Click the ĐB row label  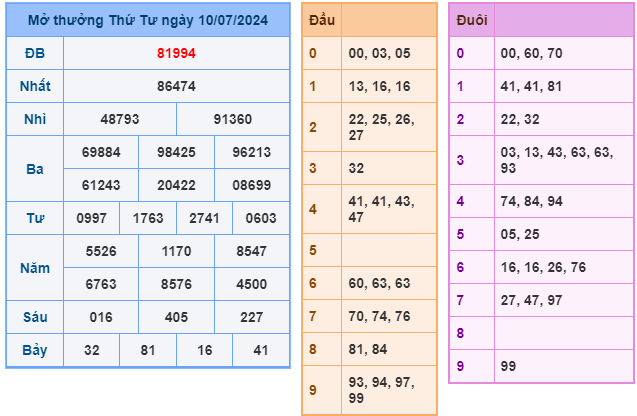point(34,54)
